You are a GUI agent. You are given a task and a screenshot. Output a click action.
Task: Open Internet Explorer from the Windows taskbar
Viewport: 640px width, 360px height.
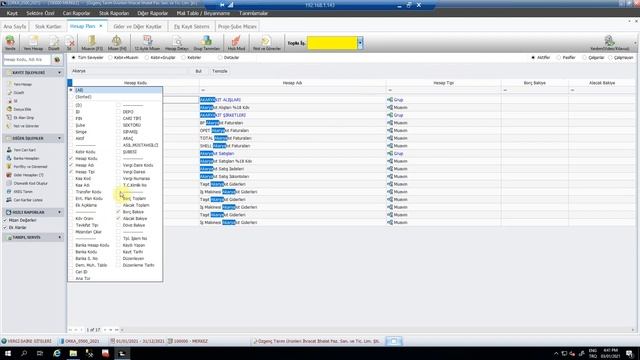point(57,353)
